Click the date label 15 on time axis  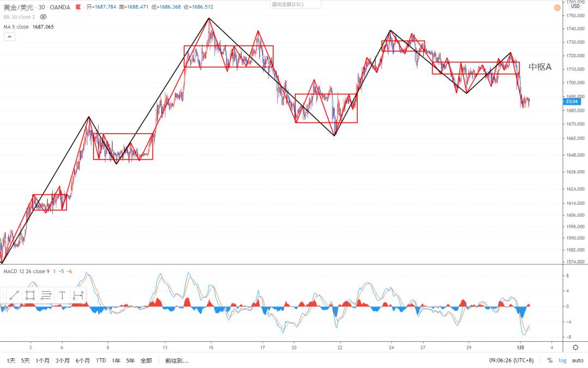point(211,347)
